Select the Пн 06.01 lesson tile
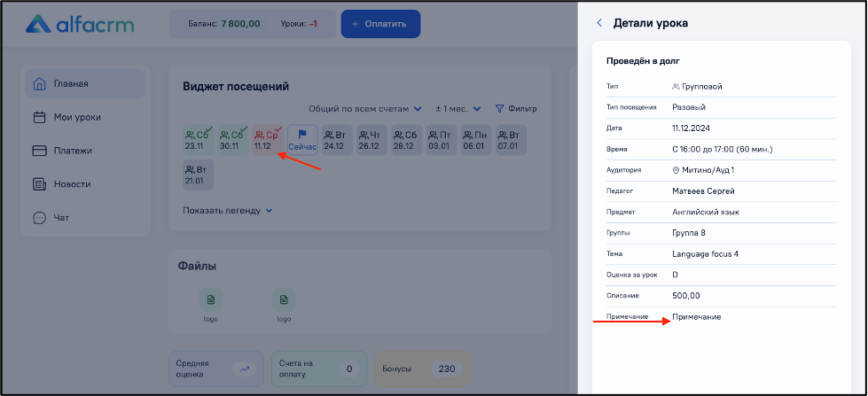The image size is (868, 396). [x=476, y=140]
